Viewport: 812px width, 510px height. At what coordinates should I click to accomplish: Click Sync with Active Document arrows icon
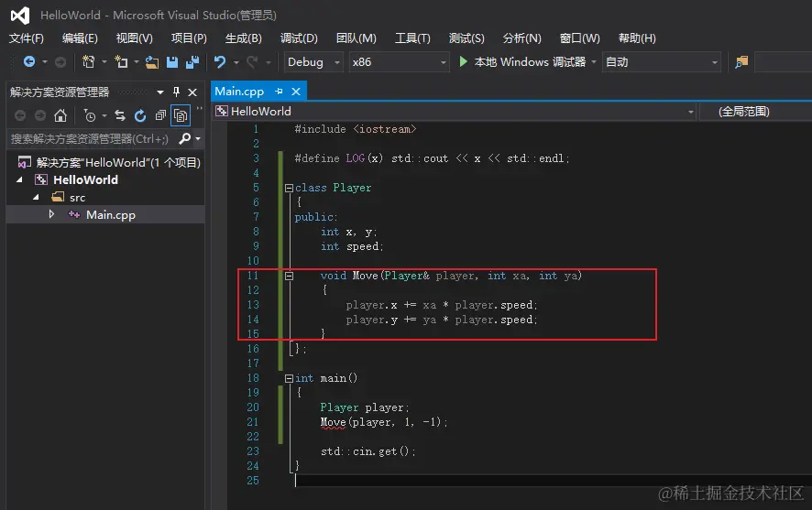[120, 115]
